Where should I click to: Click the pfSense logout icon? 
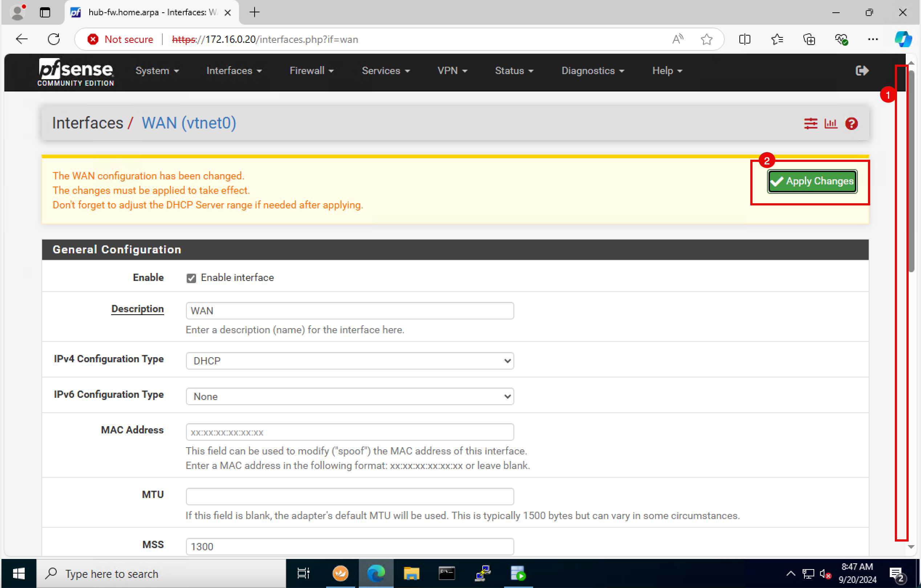[862, 71]
